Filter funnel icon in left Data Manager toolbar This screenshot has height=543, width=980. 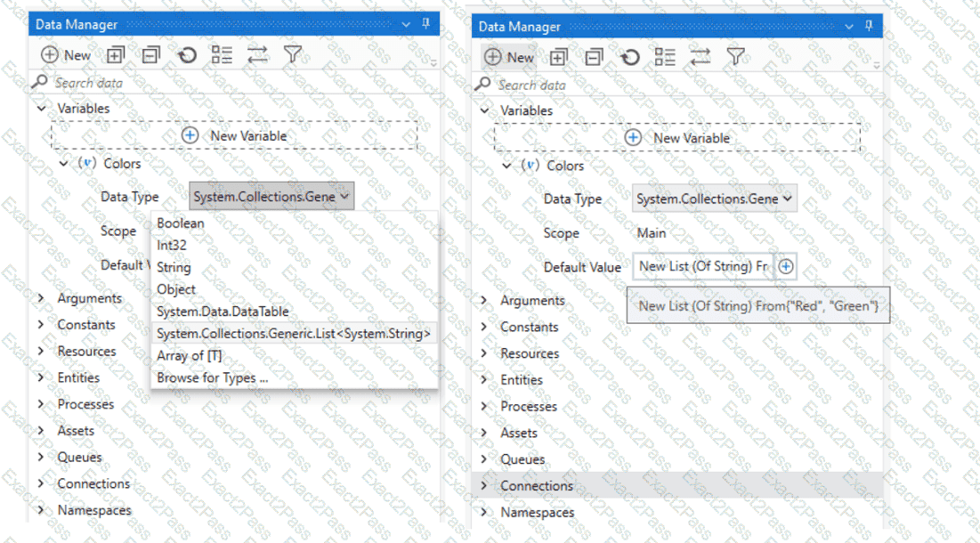pyautogui.click(x=293, y=55)
